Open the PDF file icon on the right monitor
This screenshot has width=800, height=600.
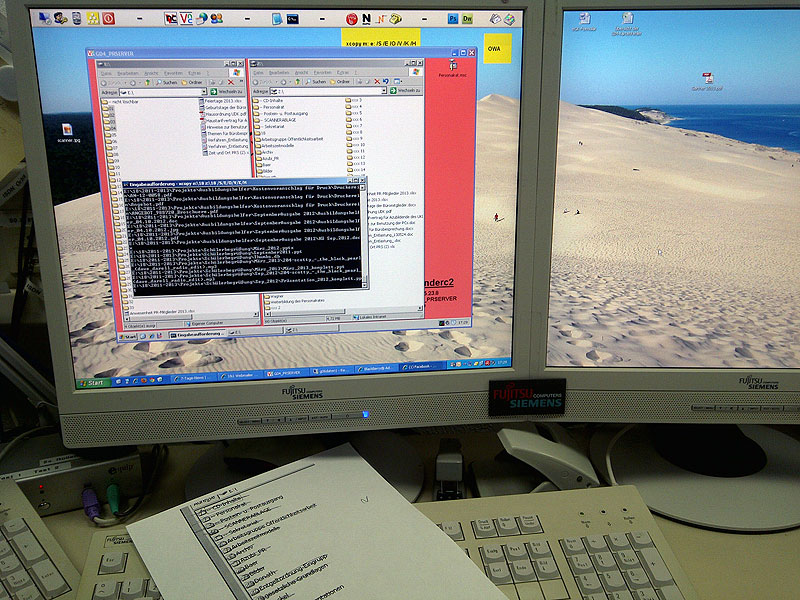(707, 80)
